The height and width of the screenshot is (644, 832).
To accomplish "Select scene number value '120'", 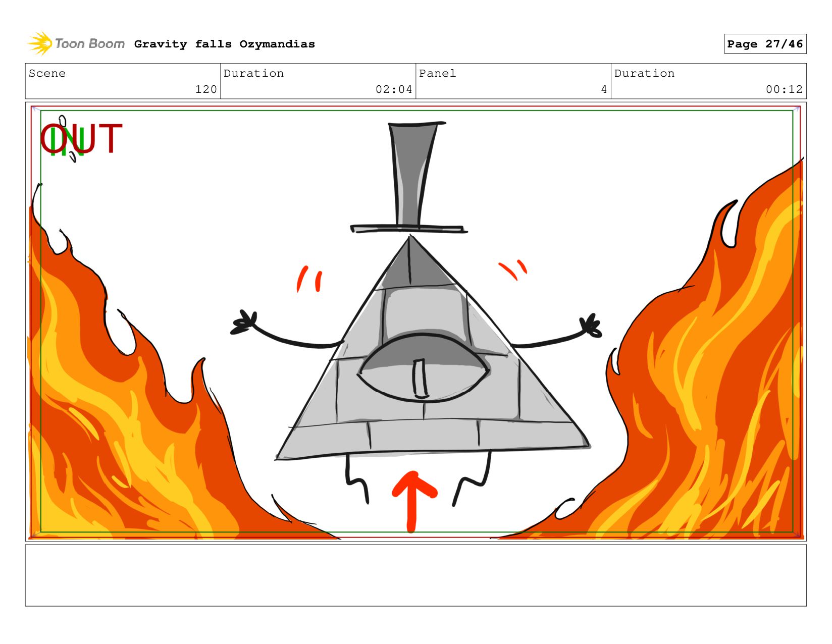I will point(206,89).
